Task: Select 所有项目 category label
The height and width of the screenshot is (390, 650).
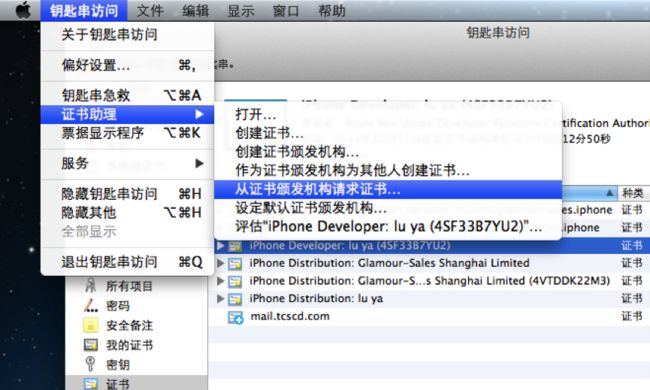Action: [129, 286]
